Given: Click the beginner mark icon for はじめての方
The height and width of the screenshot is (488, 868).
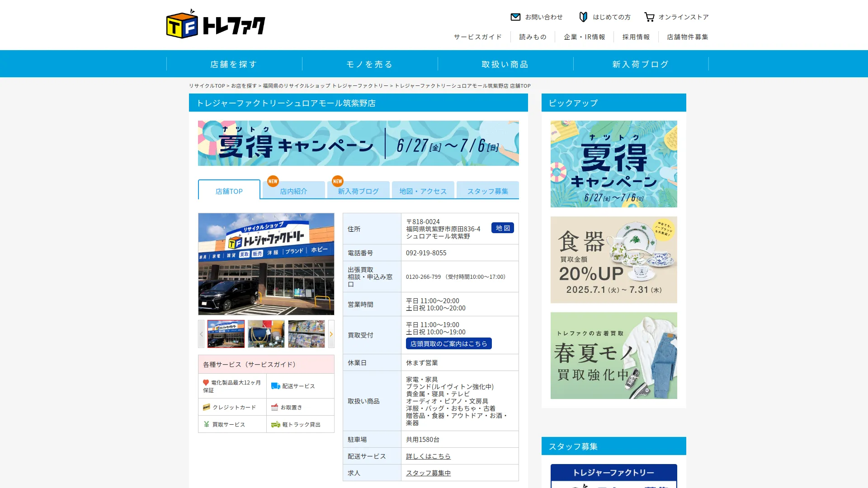Looking at the screenshot, I should 583,17.
